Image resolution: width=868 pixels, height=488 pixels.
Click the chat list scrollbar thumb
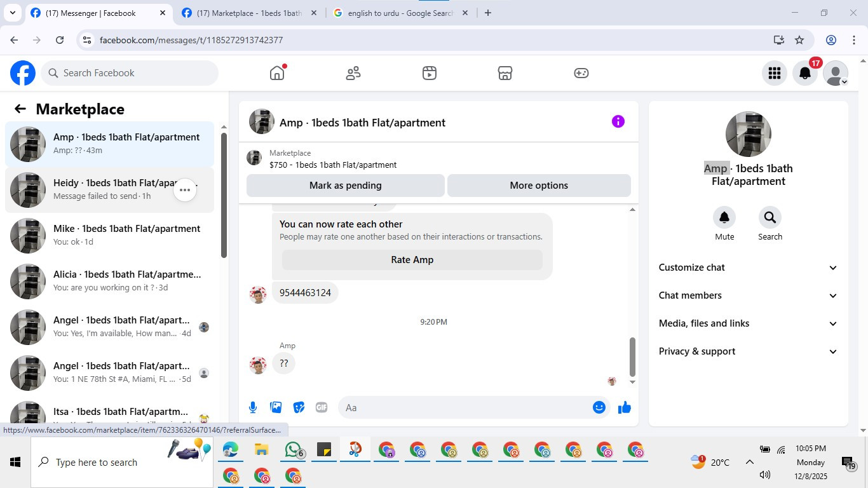pos(224,194)
